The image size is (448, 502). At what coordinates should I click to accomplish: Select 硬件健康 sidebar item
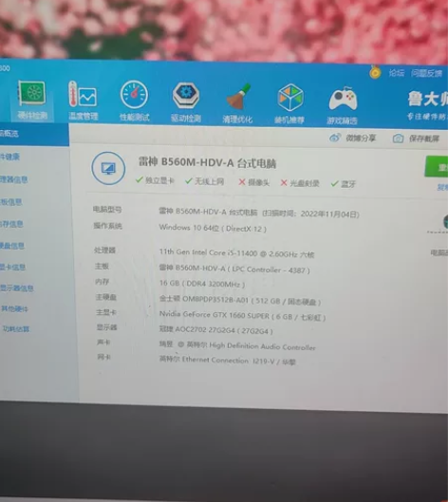point(9,157)
